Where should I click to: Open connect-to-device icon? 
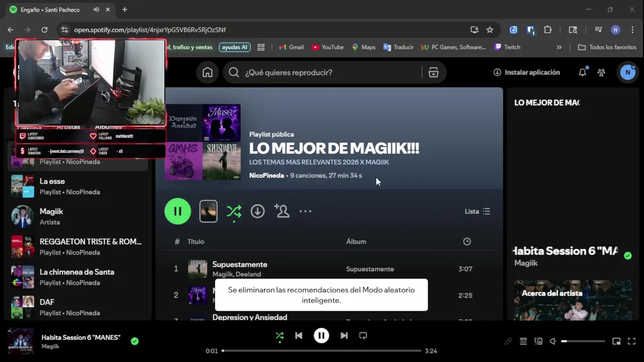(538, 341)
